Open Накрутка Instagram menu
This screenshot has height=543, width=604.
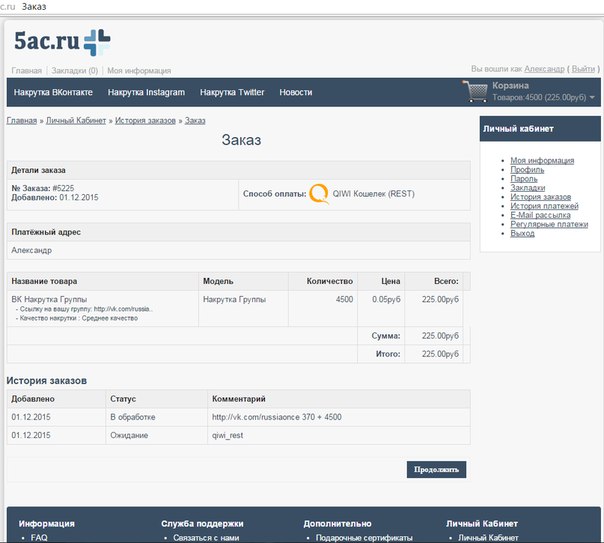146,92
